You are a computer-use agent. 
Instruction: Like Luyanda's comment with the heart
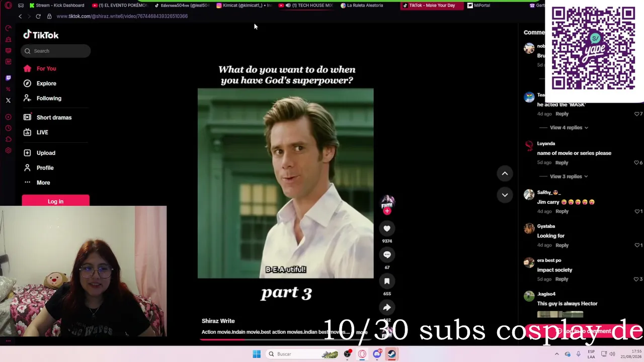click(x=636, y=163)
